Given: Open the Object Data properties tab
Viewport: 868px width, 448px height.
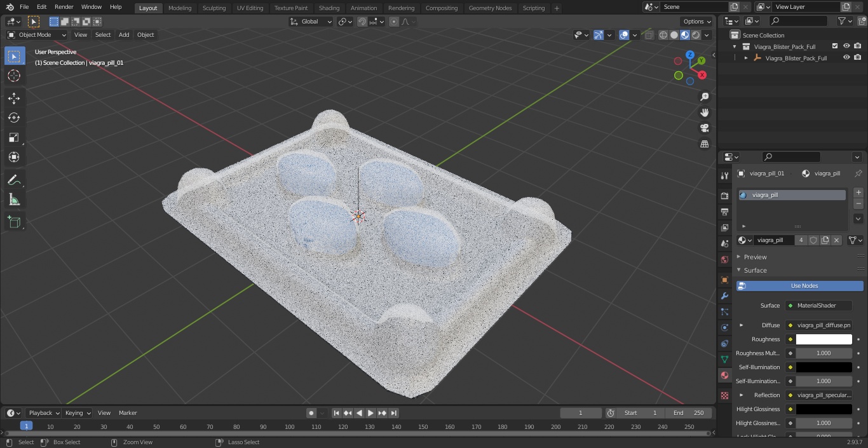Looking at the screenshot, I should pyautogui.click(x=724, y=359).
